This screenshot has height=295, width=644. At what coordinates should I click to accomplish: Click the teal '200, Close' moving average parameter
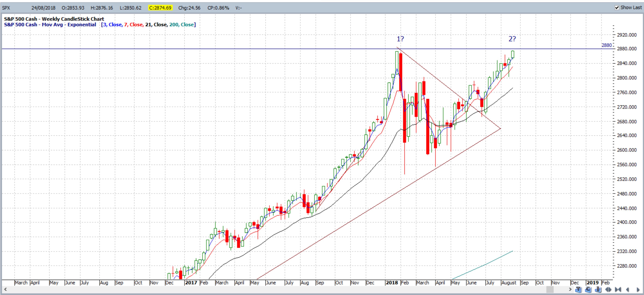(x=182, y=25)
